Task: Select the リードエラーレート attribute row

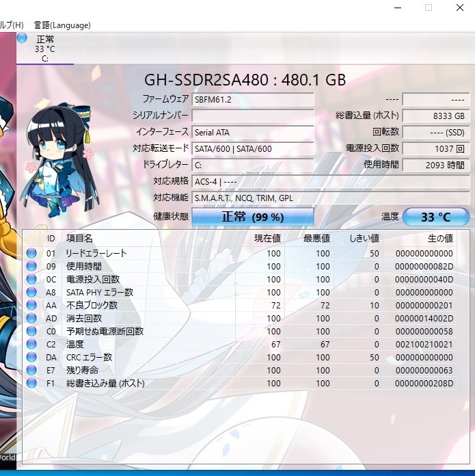Action: click(x=240, y=253)
